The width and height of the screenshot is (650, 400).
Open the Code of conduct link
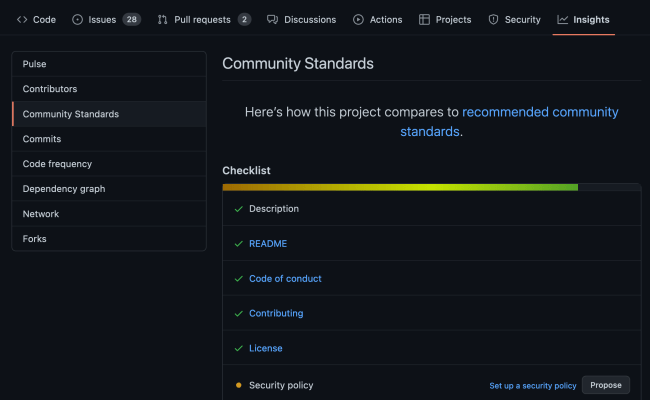click(x=285, y=279)
